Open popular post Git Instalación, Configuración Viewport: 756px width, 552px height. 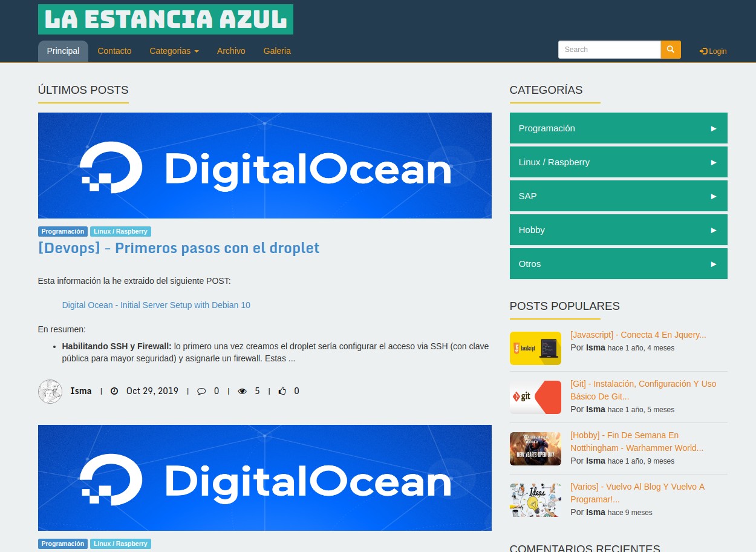(x=643, y=390)
